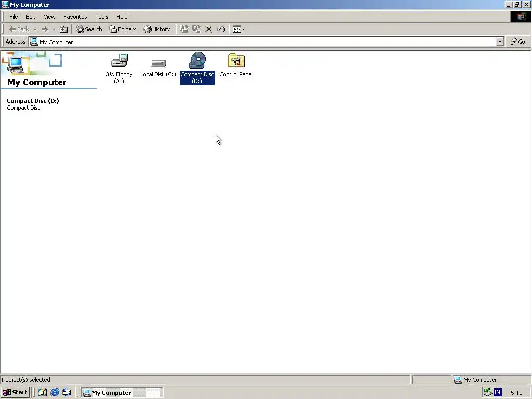Click the system tray hardware icon
Screen dimensions: 532x399
point(488,392)
